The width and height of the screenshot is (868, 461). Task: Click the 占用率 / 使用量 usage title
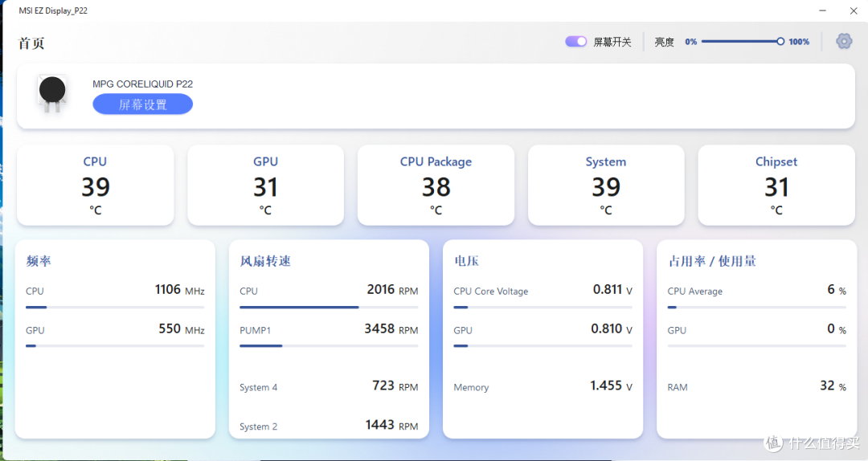pyautogui.click(x=712, y=261)
